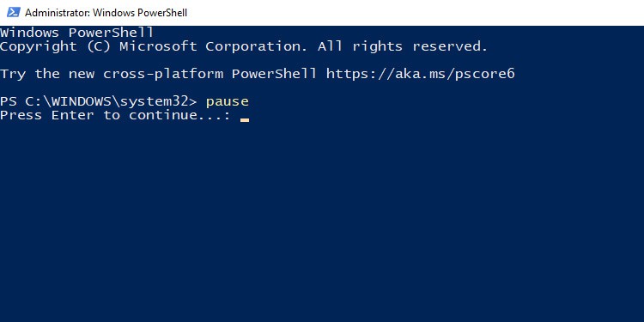Select the yellow "pause" command text
Screen dimensions: 644x322
(x=228, y=101)
